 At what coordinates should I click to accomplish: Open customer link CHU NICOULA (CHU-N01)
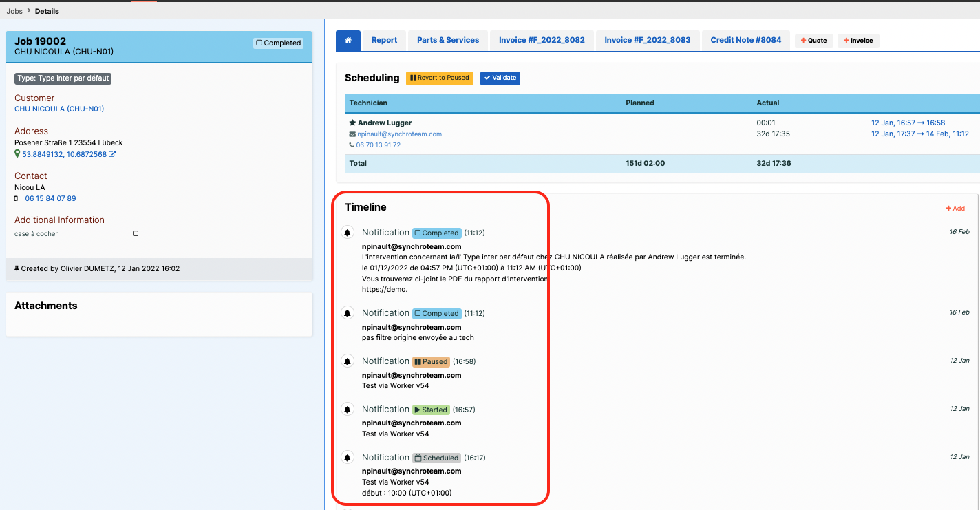coord(59,109)
